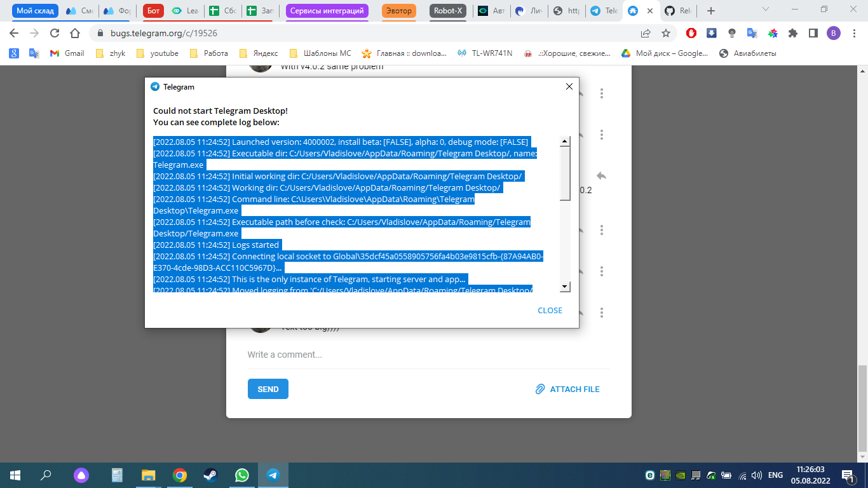Open the blue download extension icon
This screenshot has height=488, width=868.
tap(712, 33)
